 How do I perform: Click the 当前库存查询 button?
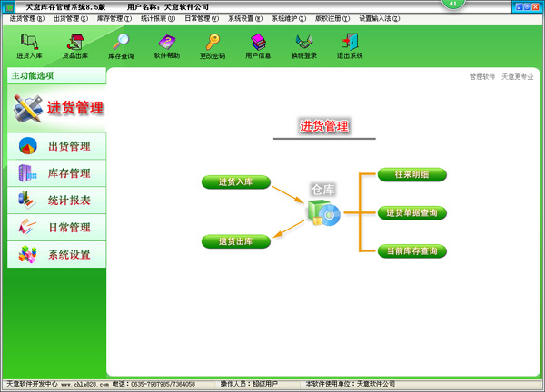(x=411, y=250)
